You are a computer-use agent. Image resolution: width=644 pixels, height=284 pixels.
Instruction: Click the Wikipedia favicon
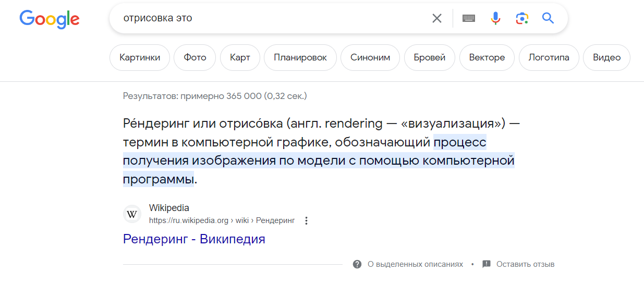point(132,214)
